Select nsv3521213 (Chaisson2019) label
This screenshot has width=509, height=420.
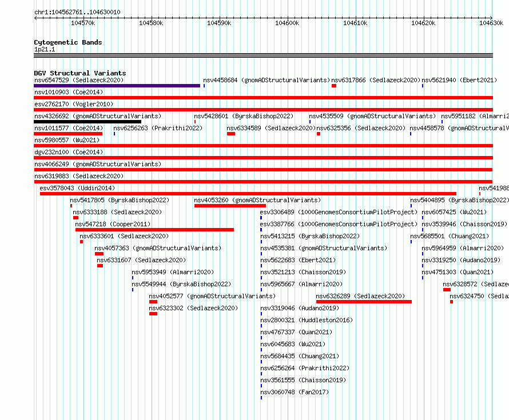coord(303,272)
